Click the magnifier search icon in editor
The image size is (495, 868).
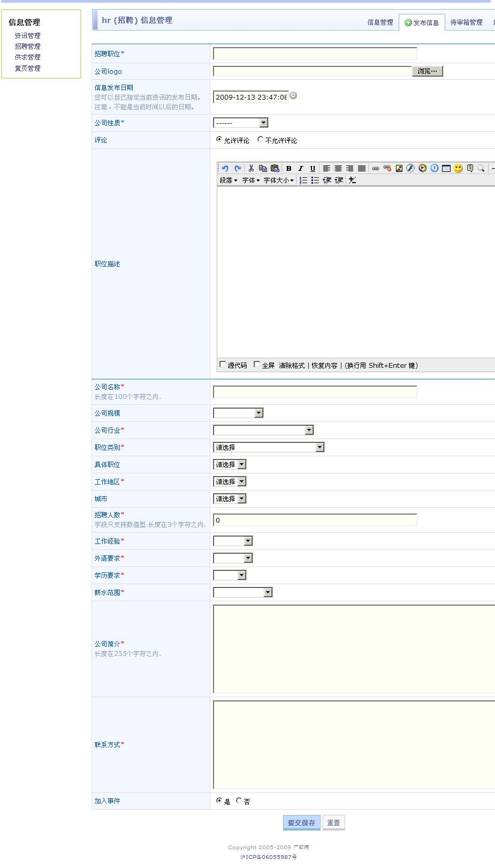click(481, 168)
